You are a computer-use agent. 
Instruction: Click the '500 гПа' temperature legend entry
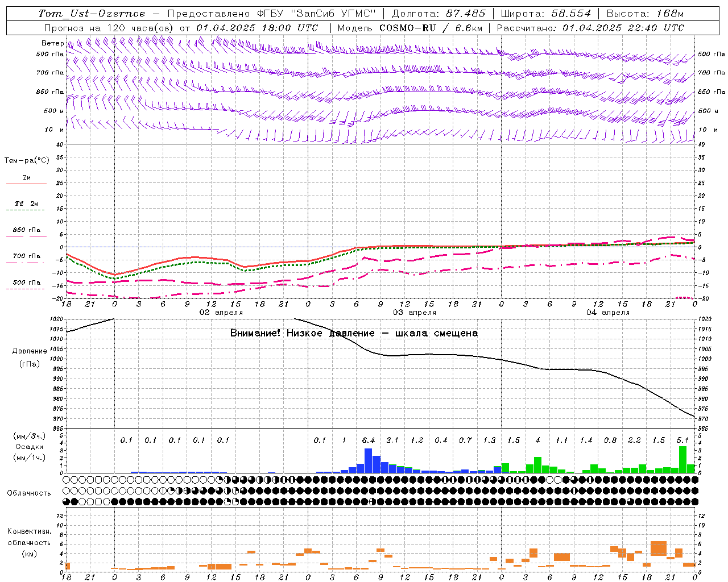[27, 282]
